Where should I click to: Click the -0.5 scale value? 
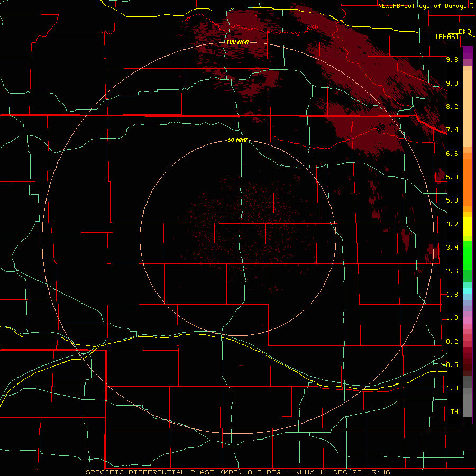[x=450, y=364]
